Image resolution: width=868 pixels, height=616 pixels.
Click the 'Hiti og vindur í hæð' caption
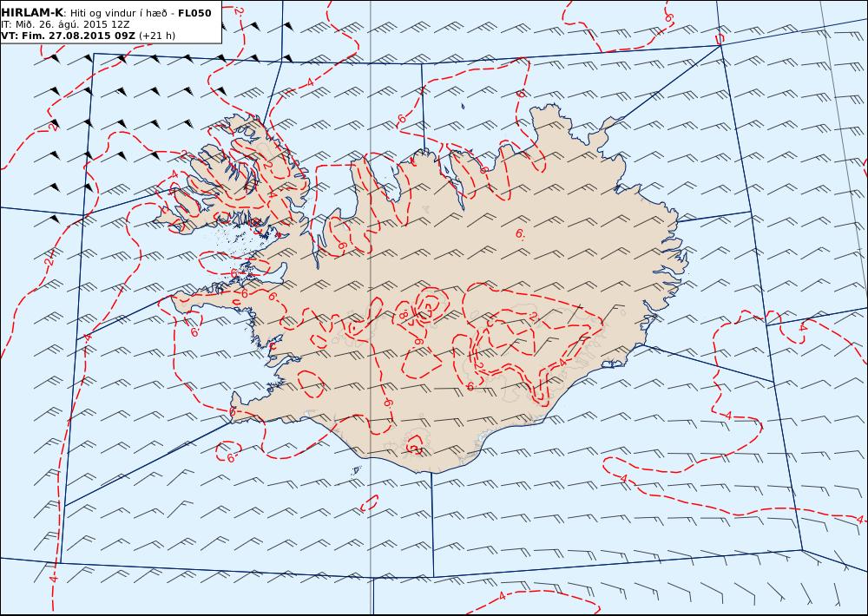(118, 13)
